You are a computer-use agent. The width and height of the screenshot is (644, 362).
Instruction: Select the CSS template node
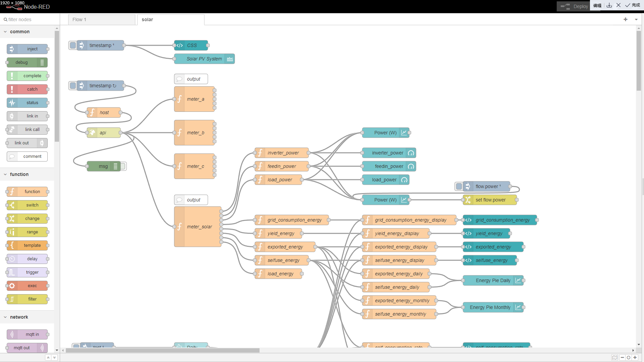(x=191, y=45)
